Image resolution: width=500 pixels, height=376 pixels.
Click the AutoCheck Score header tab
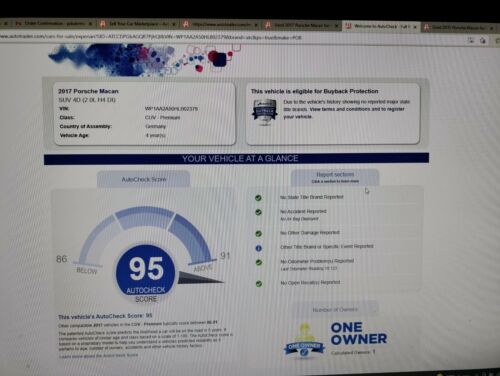click(144, 179)
